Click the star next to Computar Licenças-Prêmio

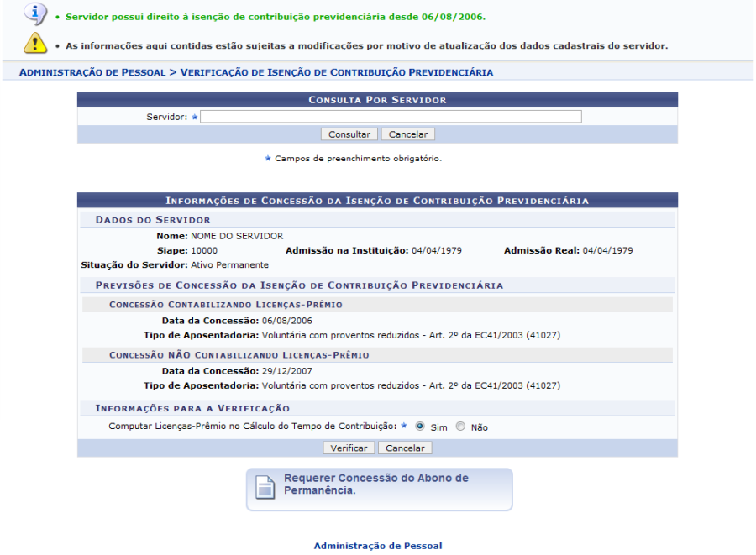405,427
